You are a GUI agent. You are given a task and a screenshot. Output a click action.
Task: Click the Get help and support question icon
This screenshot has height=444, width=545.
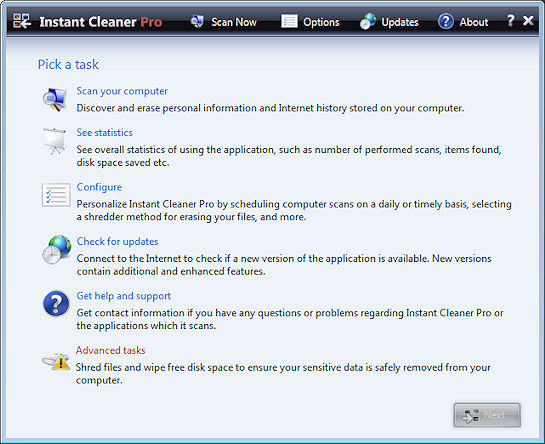pos(56,304)
